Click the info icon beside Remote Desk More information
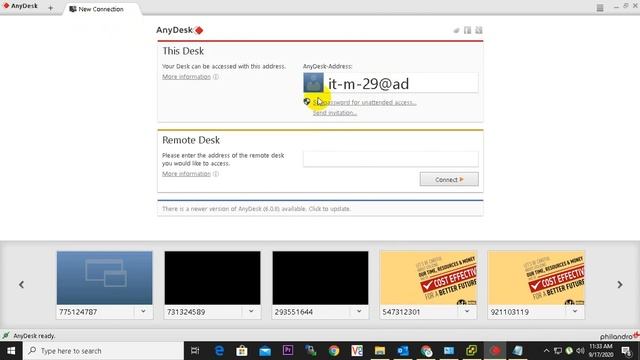The height and width of the screenshot is (360, 640). [x=216, y=174]
